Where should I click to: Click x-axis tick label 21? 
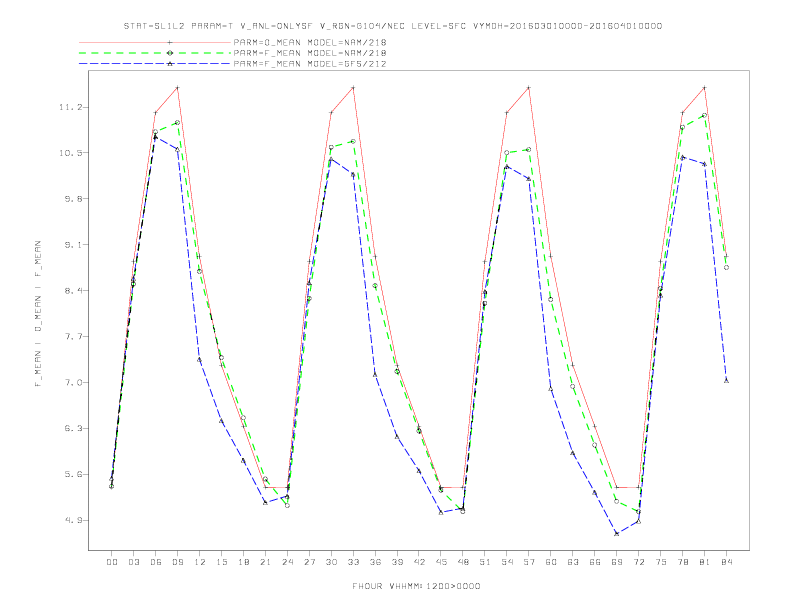265,562
